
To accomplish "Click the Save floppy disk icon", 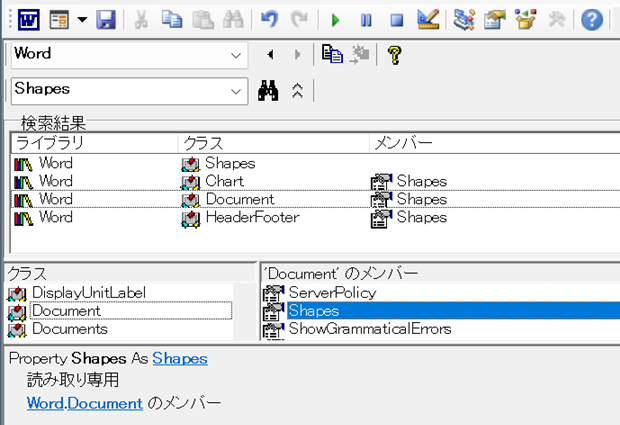I will coord(106,19).
